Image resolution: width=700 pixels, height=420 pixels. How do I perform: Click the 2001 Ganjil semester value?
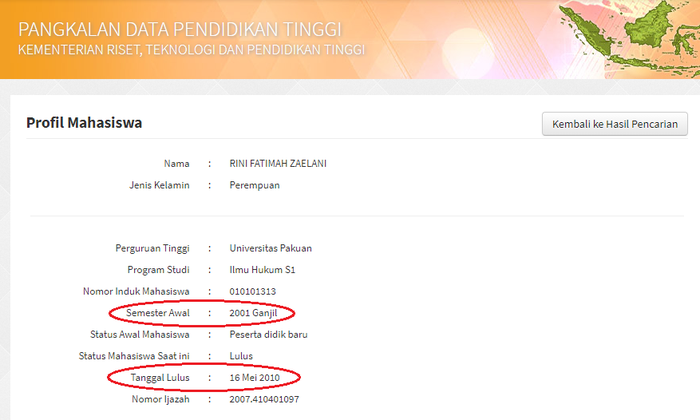click(253, 313)
